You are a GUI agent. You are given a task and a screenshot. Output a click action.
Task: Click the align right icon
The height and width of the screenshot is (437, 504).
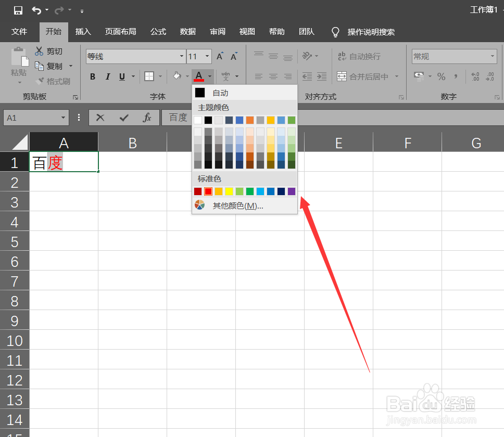pyautogui.click(x=288, y=76)
